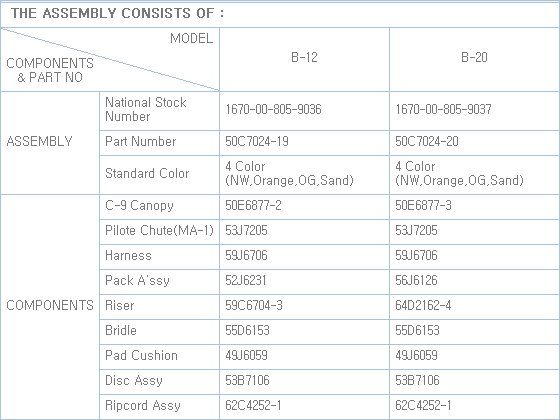The width and height of the screenshot is (560, 420).
Task: Click the Ripcord Assy row label
Action: (143, 406)
